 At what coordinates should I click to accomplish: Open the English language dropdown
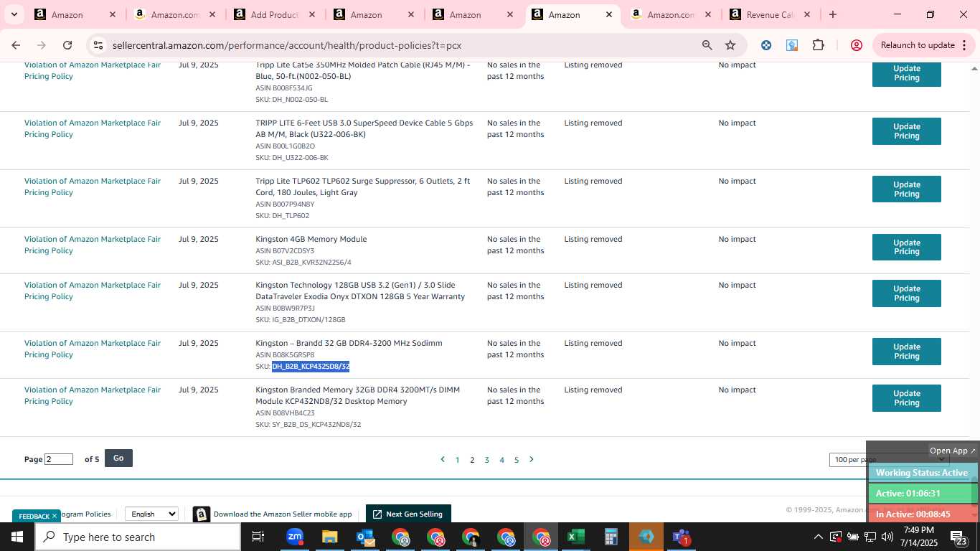[151, 514]
